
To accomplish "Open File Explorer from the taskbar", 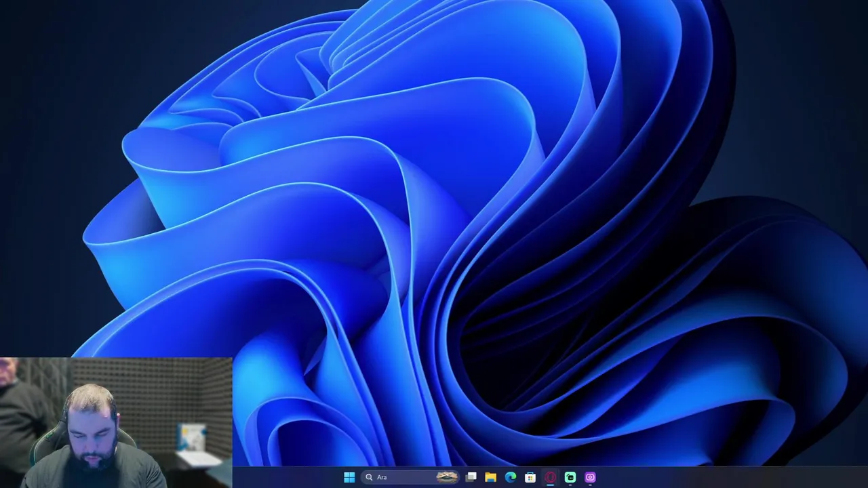I will pyautogui.click(x=491, y=477).
